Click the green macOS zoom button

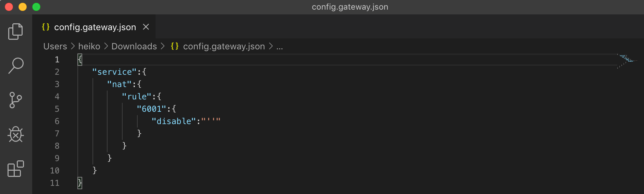[36, 7]
